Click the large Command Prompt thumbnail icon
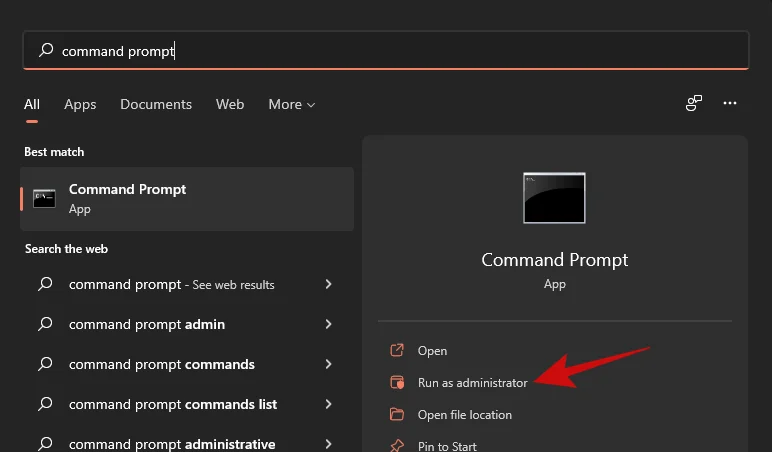Screen dimensions: 772x452 [554, 198]
